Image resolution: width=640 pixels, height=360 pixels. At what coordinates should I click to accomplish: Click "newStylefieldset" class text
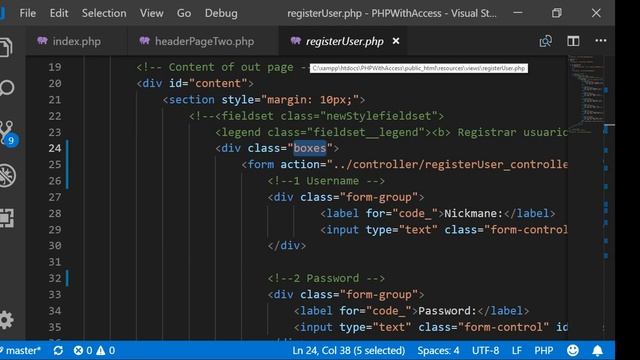(x=379, y=116)
